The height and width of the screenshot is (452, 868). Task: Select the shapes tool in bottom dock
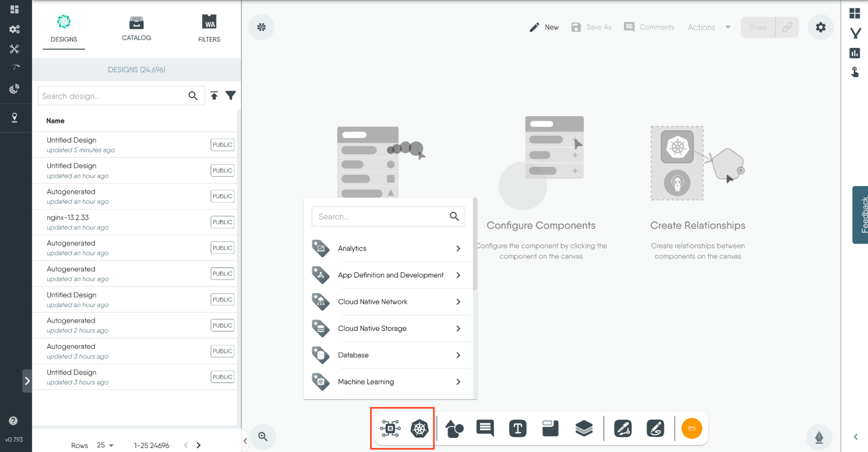[454, 428]
